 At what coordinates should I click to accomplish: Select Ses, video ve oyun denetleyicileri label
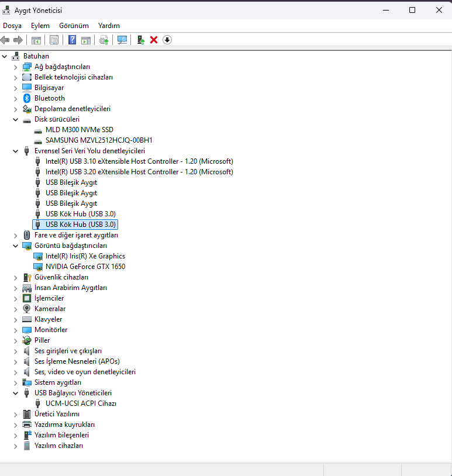coord(85,372)
